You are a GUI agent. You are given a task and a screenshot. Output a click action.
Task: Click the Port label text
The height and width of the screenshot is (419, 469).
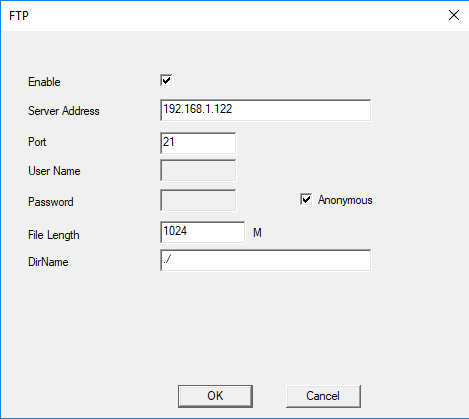(37, 142)
